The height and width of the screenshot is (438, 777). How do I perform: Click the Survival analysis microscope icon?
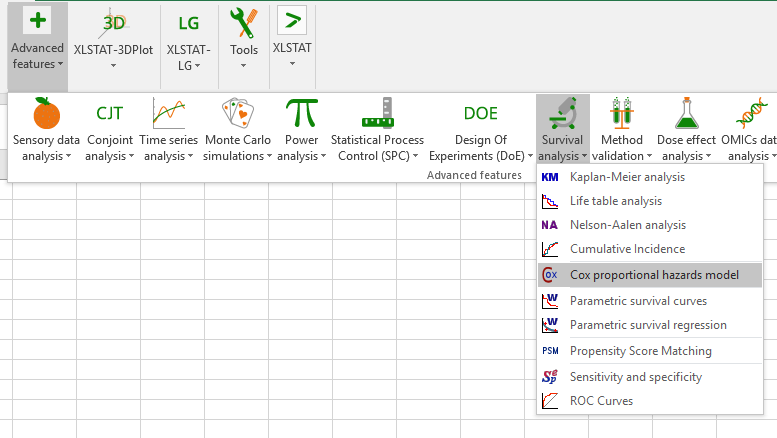562,113
